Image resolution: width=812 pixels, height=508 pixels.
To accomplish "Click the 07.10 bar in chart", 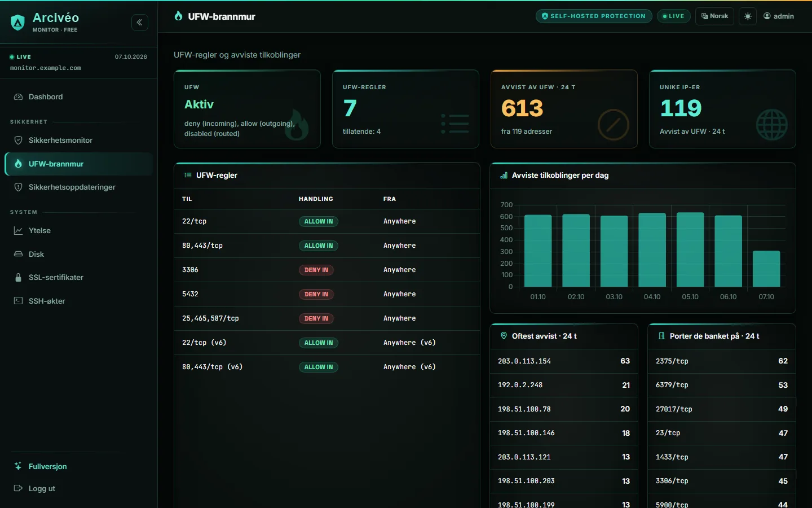I will (x=766, y=269).
